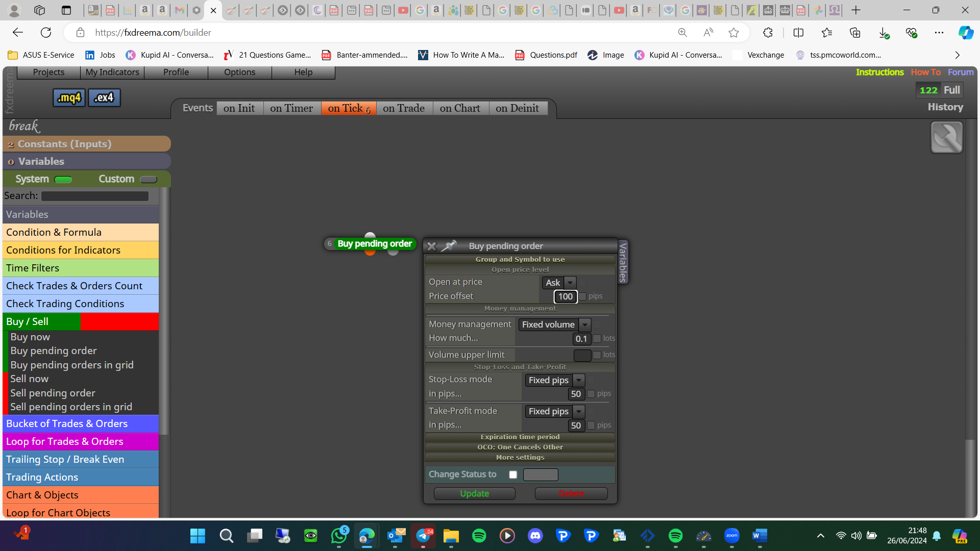This screenshot has width=980, height=551.
Task: Expand the More settings section
Action: (x=520, y=457)
